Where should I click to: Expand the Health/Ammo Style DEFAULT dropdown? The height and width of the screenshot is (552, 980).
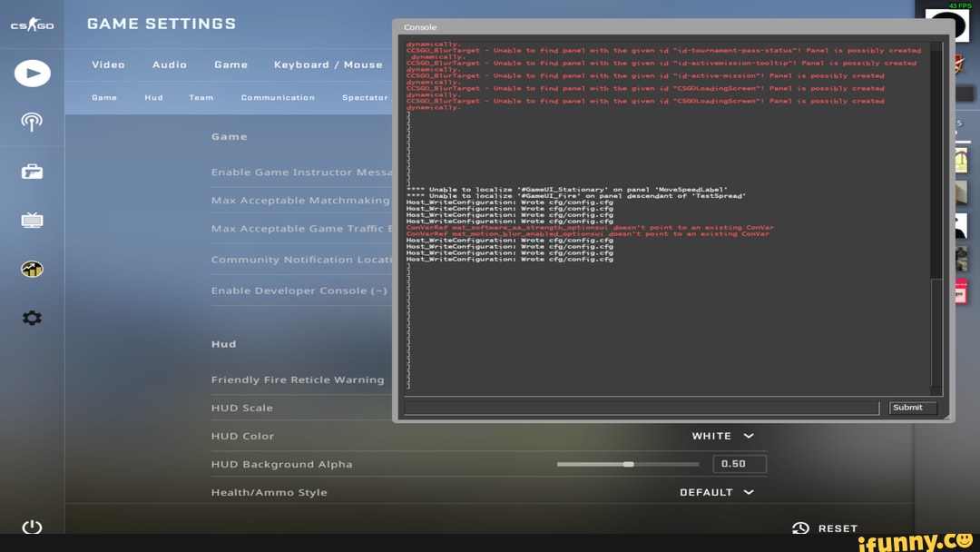click(716, 492)
